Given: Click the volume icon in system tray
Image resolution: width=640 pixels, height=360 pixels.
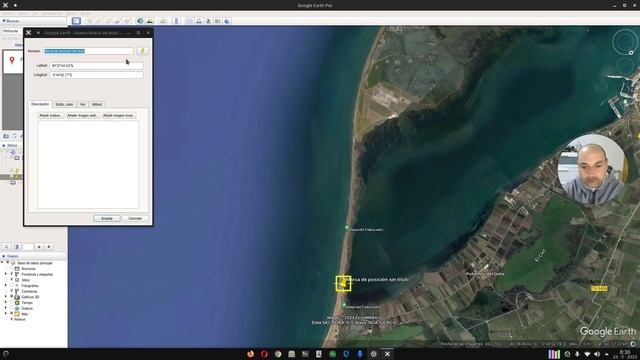Looking at the screenshot, I should [x=597, y=354].
